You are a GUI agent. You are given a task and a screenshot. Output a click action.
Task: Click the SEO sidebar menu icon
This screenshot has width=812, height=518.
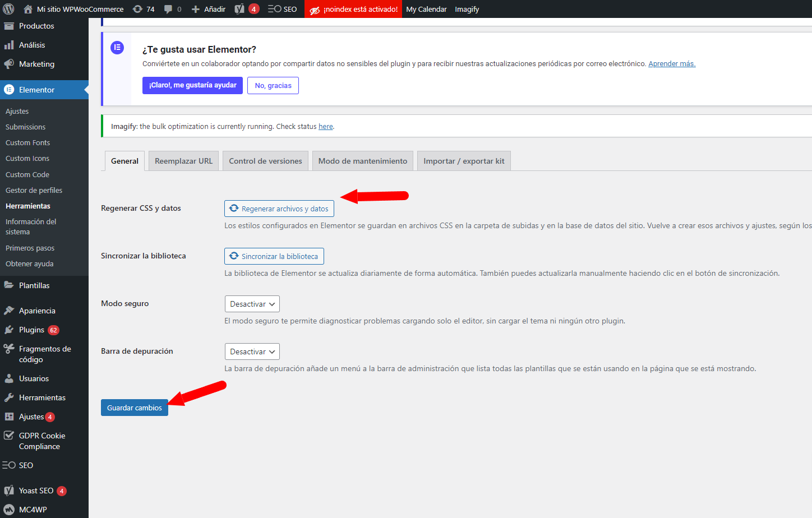(9, 465)
